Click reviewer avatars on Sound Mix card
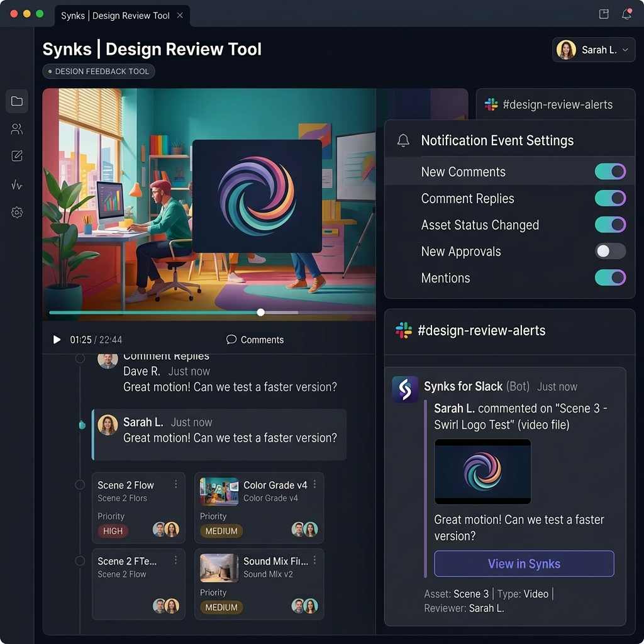 305,606
